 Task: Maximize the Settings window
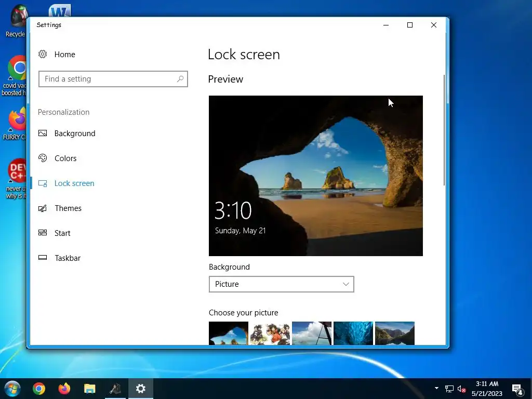(410, 25)
